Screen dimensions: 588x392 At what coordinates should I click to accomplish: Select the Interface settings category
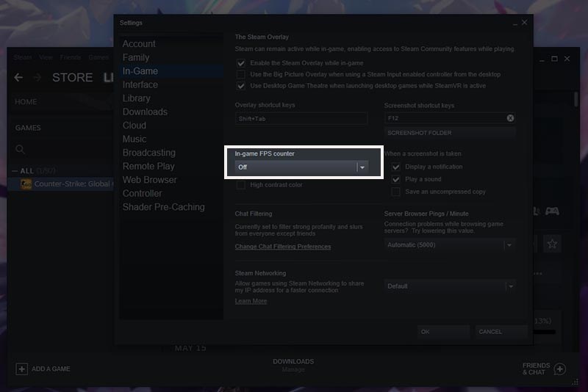coord(140,84)
